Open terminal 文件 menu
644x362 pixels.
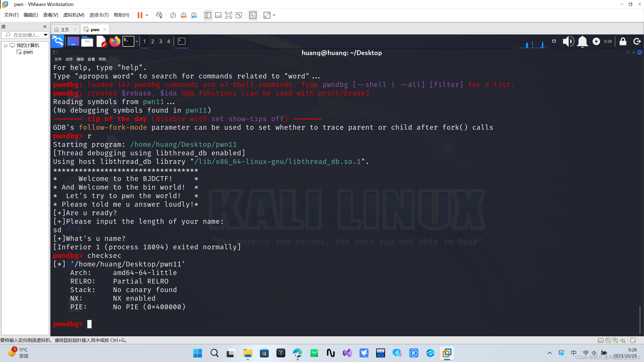click(x=58, y=59)
